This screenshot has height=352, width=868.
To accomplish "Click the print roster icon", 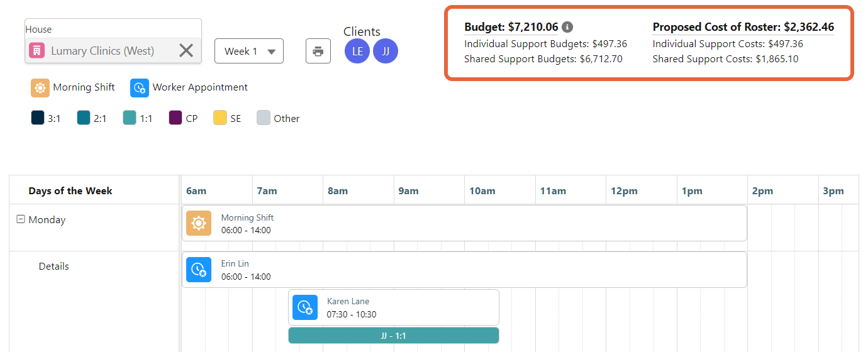I will [318, 51].
